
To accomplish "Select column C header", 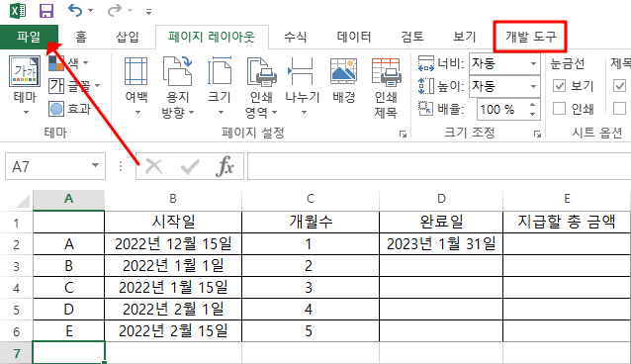I will tap(311, 199).
